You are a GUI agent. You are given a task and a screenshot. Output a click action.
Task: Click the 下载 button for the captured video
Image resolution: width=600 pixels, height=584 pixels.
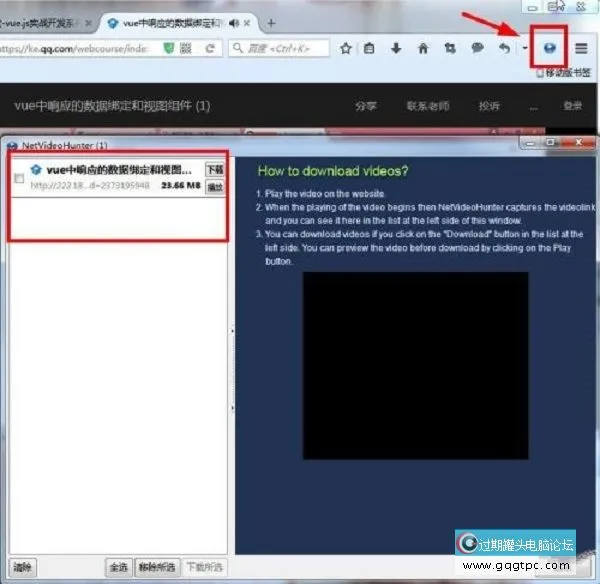(214, 170)
